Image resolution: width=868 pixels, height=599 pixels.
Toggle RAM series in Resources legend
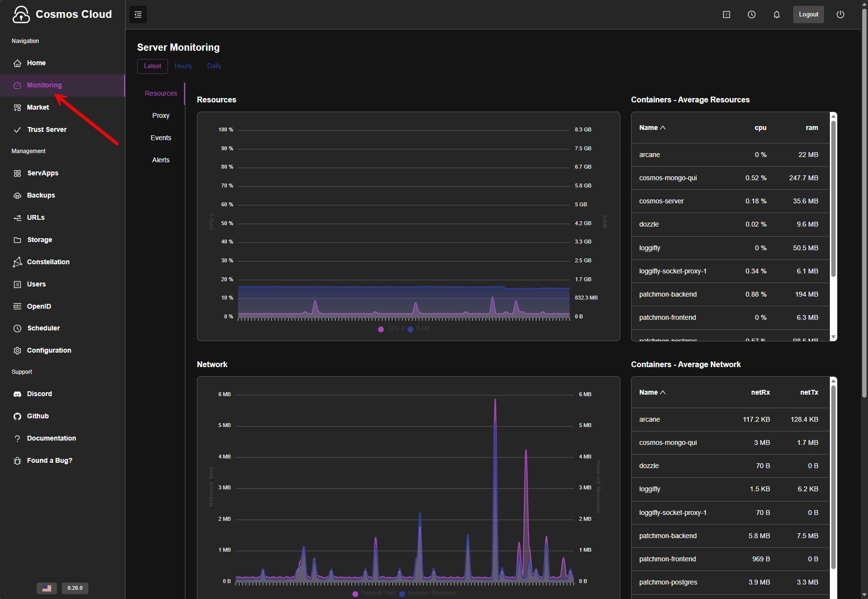tap(419, 329)
